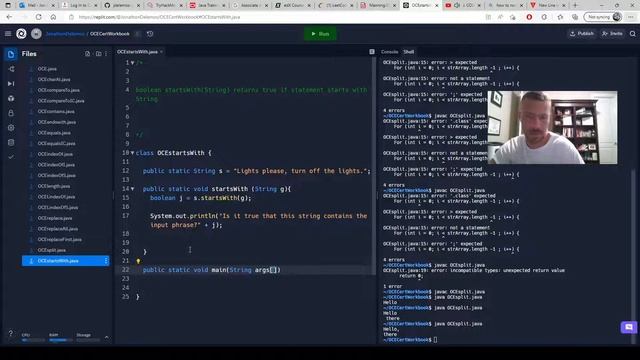Image resolution: width=640 pixels, height=360 pixels.
Task: Click the Not syncing profile button
Action: [x=603, y=17]
